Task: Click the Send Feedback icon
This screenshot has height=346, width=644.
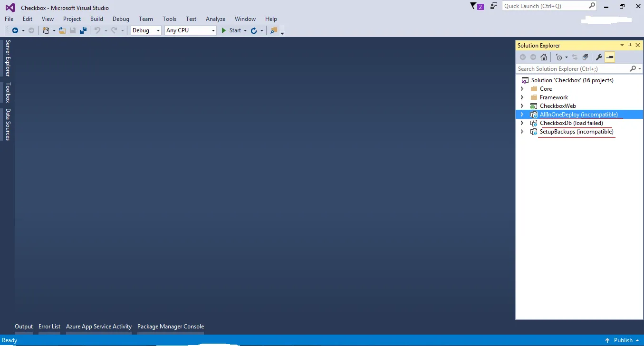Action: coord(494,6)
